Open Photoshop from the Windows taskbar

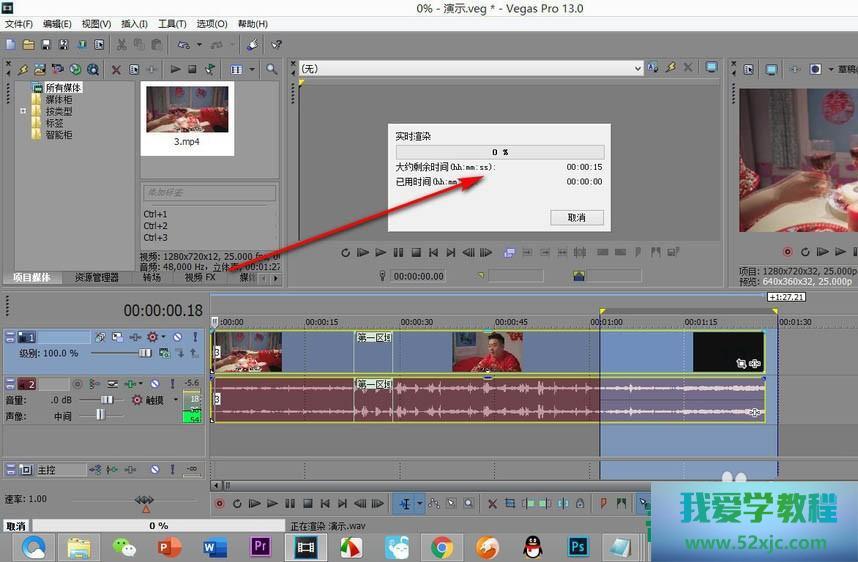pos(578,546)
